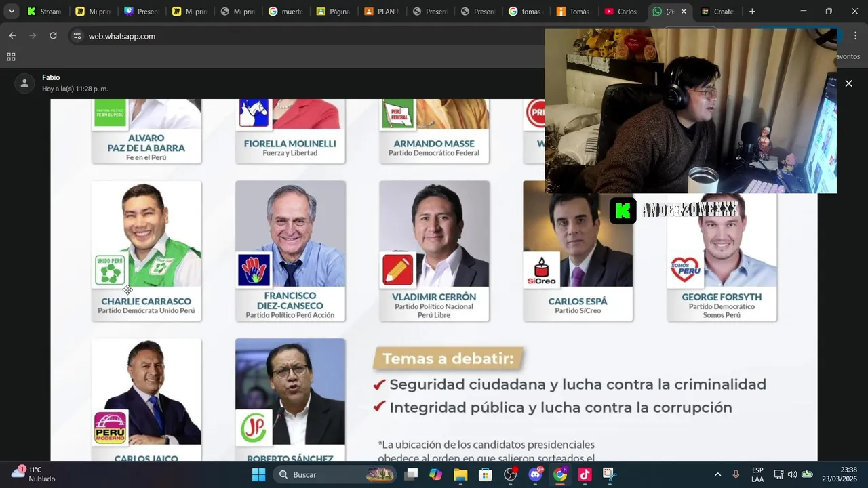
Task: Click the Fe en el Perú logo
Action: point(110,113)
